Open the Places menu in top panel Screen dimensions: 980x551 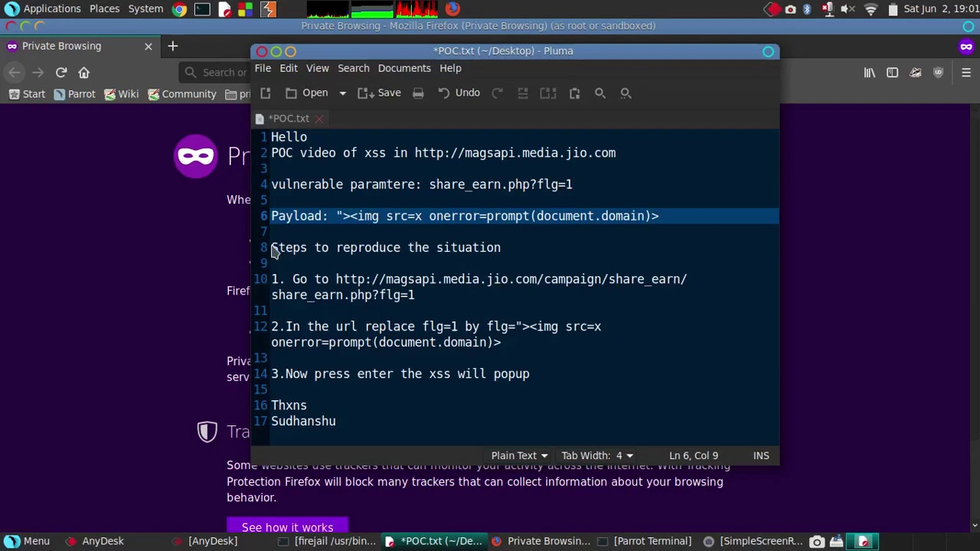coord(104,9)
